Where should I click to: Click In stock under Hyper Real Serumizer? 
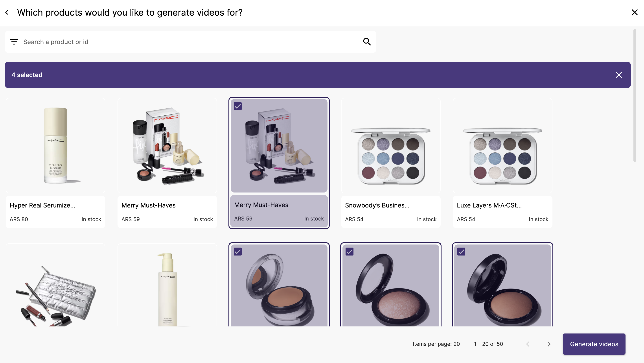[x=91, y=219]
